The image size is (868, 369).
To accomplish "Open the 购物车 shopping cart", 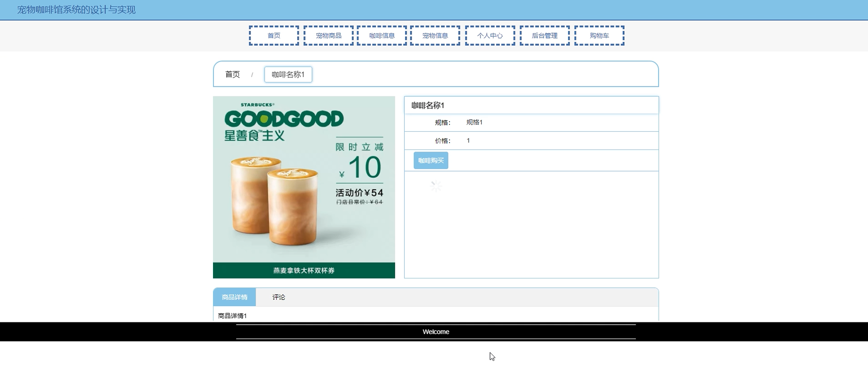I will pyautogui.click(x=599, y=35).
